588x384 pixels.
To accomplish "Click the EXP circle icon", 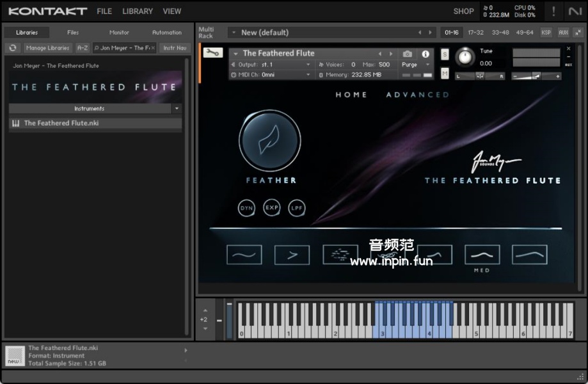I will click(x=272, y=207).
